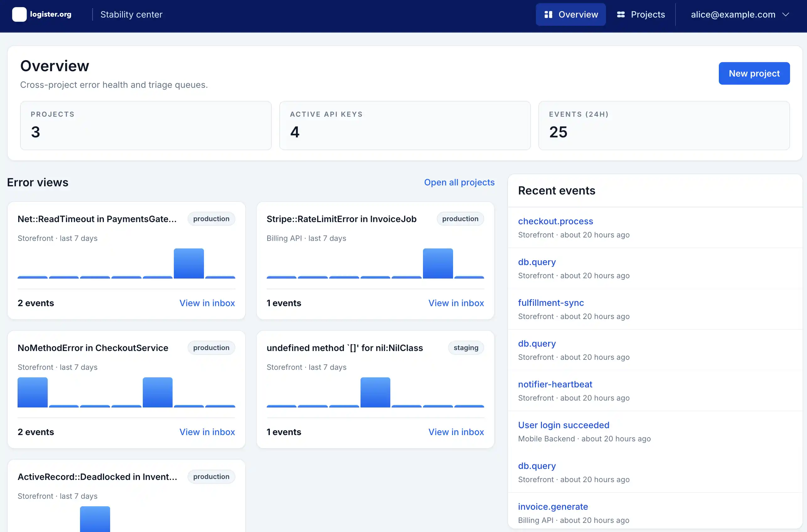Open the invoice.generate event from Billing API
This screenshot has width=807, height=532.
553,506
